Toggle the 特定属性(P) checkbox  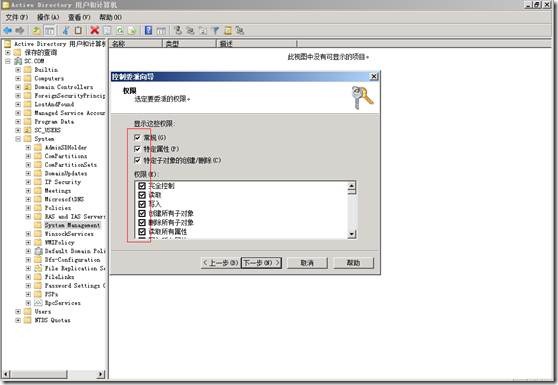[x=137, y=149]
